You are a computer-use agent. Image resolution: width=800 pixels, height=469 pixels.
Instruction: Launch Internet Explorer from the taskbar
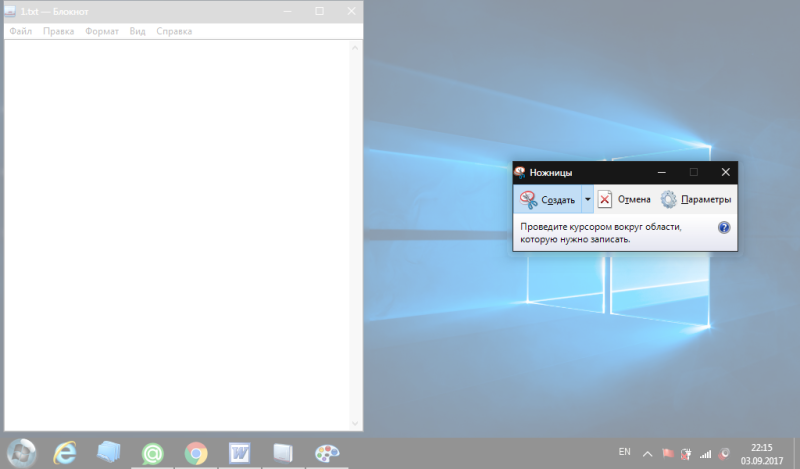[x=65, y=453]
